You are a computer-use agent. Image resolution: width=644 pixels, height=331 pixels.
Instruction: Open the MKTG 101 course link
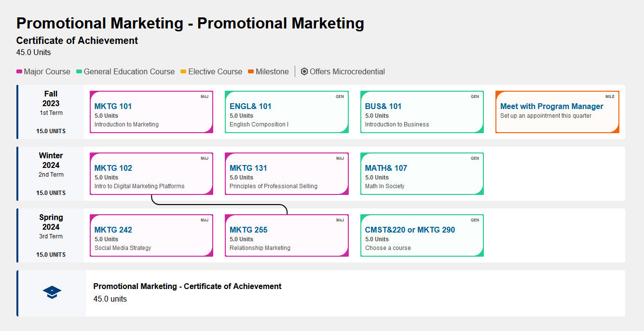(113, 106)
